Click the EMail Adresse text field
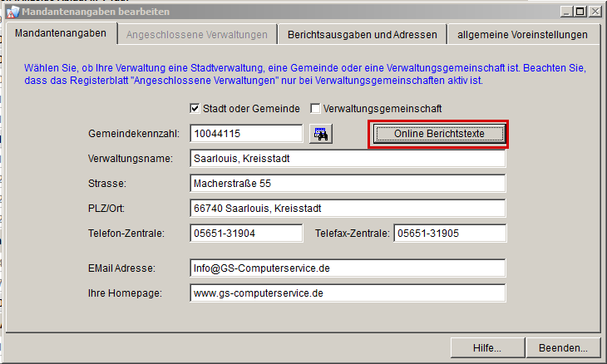Screen dimensions: 607x364 point(348,268)
